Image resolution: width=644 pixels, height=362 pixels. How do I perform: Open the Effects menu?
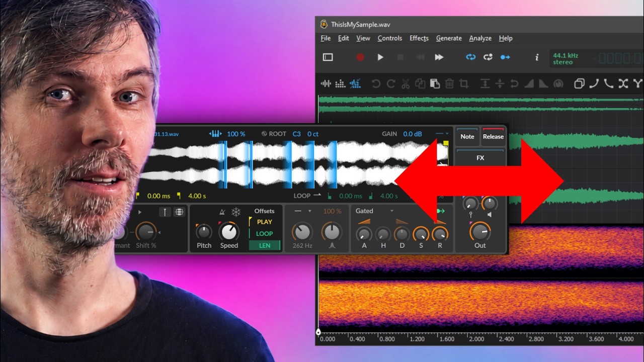(x=419, y=38)
